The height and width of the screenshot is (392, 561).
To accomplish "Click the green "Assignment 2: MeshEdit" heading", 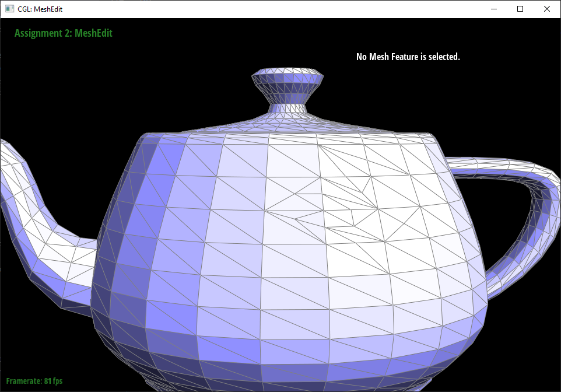I will (63, 33).
